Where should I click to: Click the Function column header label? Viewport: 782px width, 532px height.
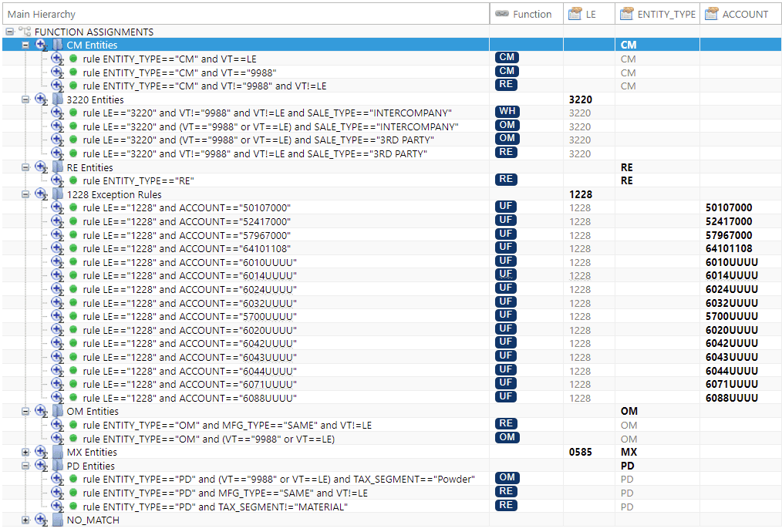[532, 15]
